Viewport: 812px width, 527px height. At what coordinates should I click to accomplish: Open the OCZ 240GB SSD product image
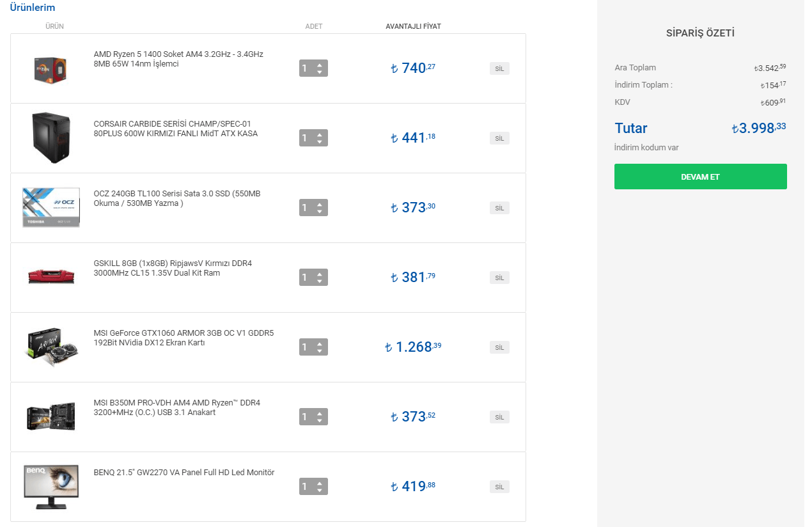pos(51,207)
